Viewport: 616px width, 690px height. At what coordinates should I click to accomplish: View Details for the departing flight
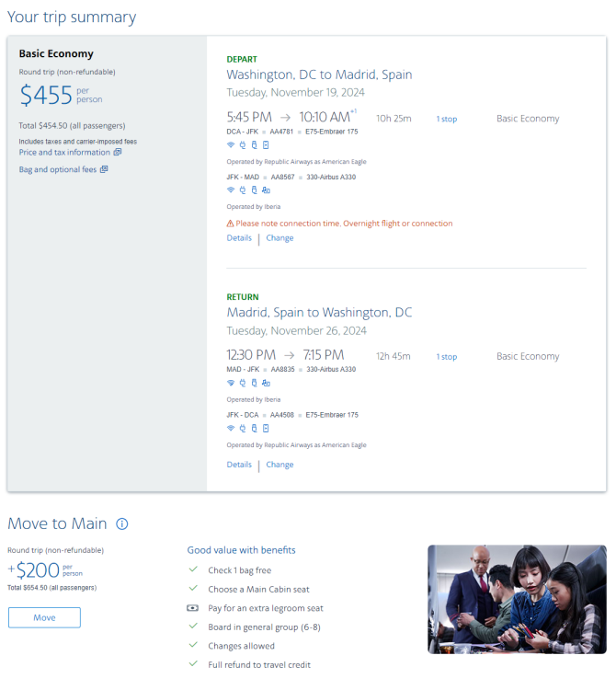click(x=239, y=238)
